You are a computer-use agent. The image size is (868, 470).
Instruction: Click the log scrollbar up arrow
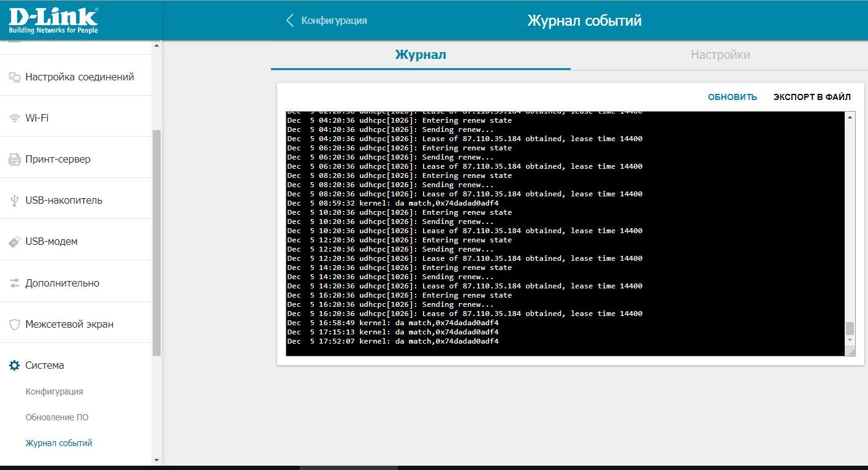(850, 117)
